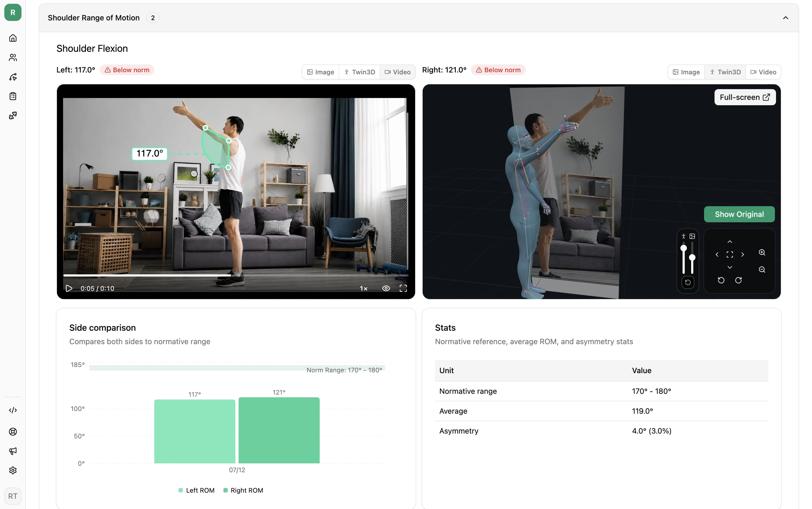Image resolution: width=812 pixels, height=509 pixels.
Task: Open the 3D viewer Full-screen button
Action: click(x=745, y=97)
